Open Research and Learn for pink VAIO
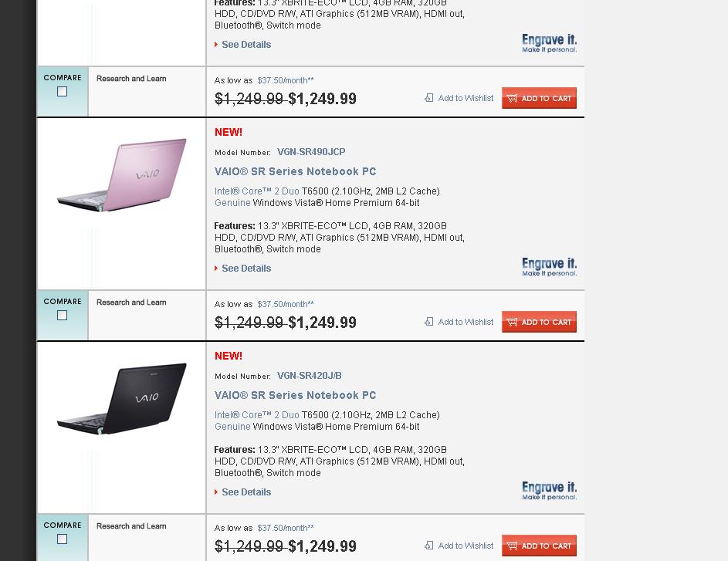This screenshot has height=561, width=728. point(131,302)
